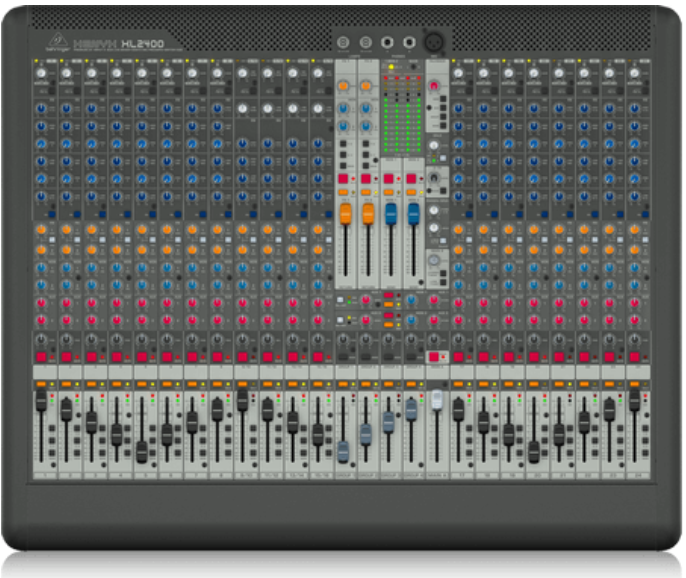
Task: Click the leftmost round jack on the top panel
Action: 344,42
